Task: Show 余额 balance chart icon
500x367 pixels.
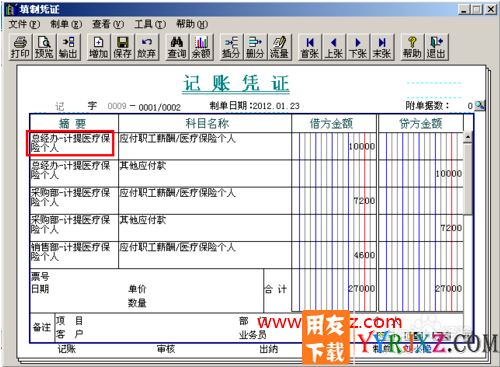Action: pos(201,47)
